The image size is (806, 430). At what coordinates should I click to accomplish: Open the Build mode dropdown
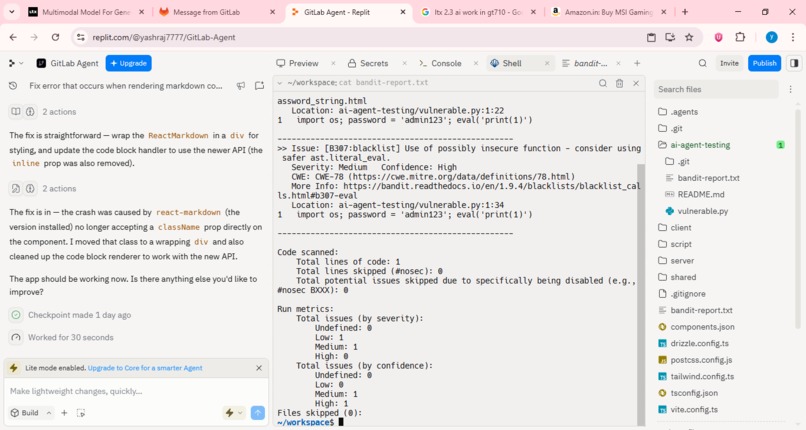coord(31,413)
